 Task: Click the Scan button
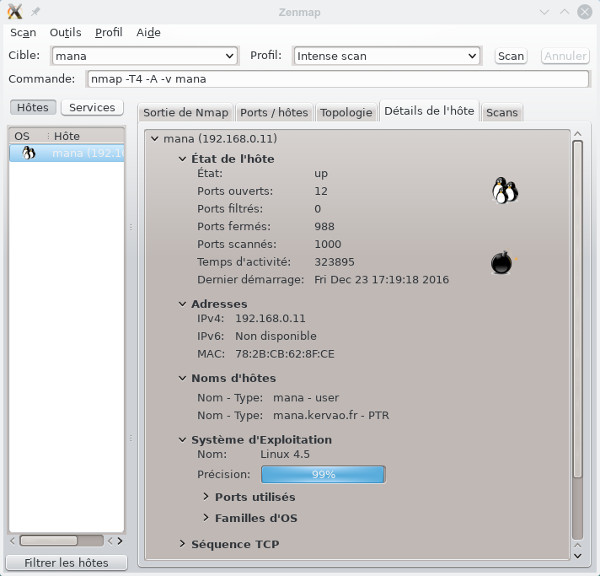coord(511,56)
